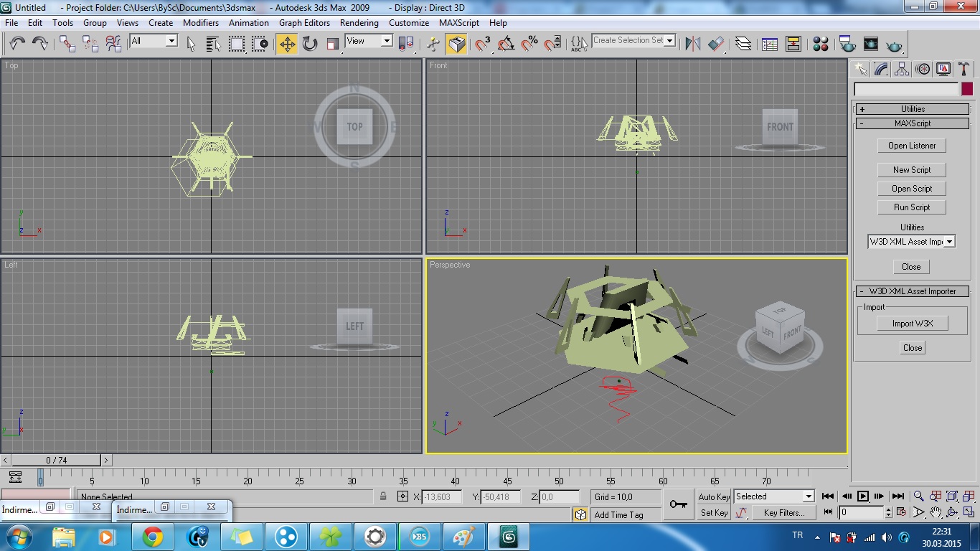Activate the Select and Move tool
Viewport: 980px width, 551px height.
tap(287, 44)
